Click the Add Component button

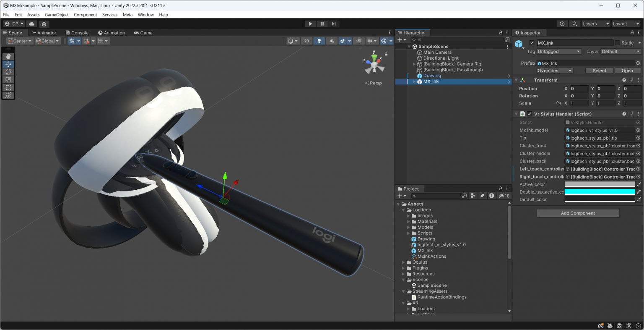click(x=578, y=213)
